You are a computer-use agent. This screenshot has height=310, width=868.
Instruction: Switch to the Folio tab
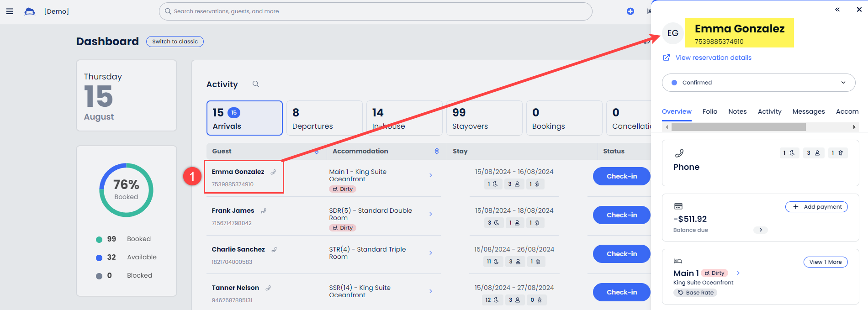pos(709,111)
